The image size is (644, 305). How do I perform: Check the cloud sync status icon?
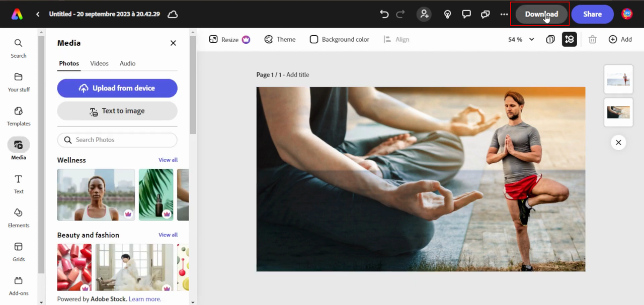[173, 14]
